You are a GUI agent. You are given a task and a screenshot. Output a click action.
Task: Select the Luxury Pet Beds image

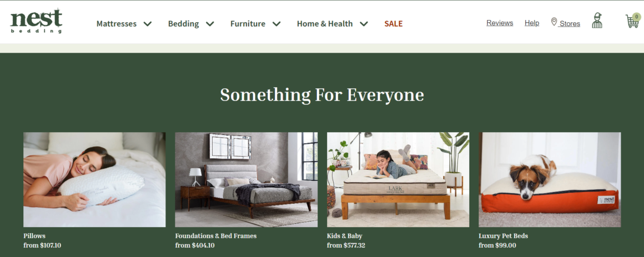(x=550, y=179)
